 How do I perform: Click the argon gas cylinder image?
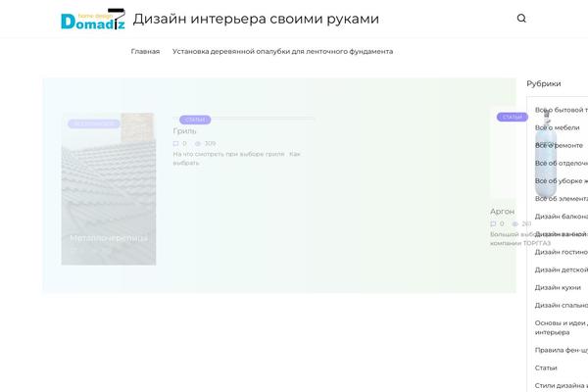tap(545, 154)
